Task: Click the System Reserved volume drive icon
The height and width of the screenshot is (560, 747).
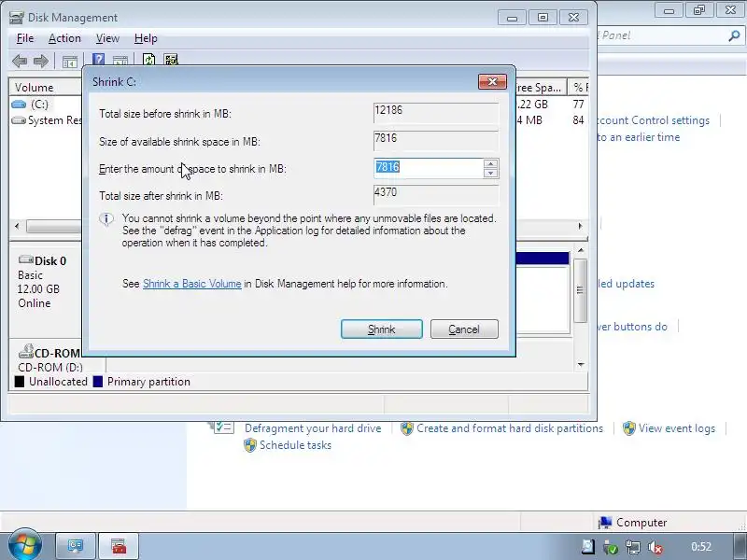Action: pos(19,120)
